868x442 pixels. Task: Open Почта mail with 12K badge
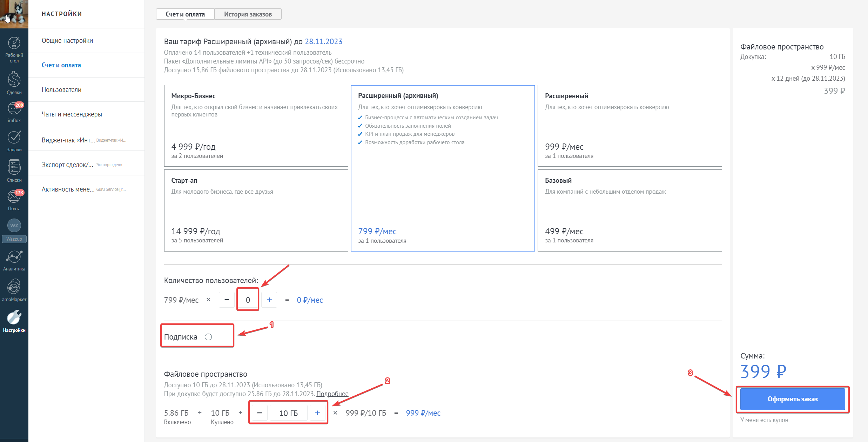click(x=14, y=200)
